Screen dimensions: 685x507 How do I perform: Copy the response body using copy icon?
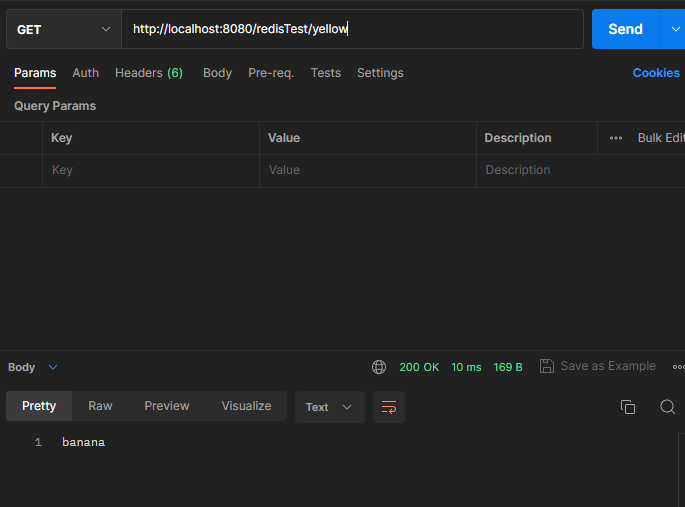(628, 407)
